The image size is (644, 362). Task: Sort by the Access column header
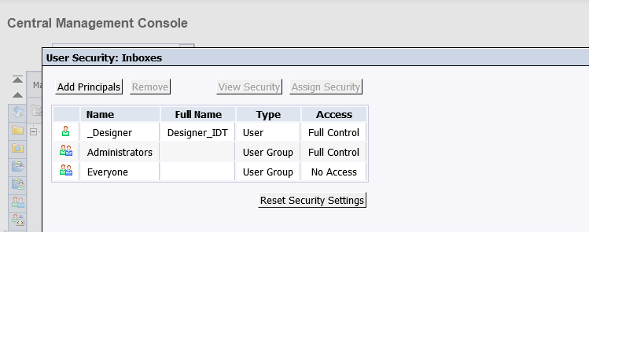point(334,114)
